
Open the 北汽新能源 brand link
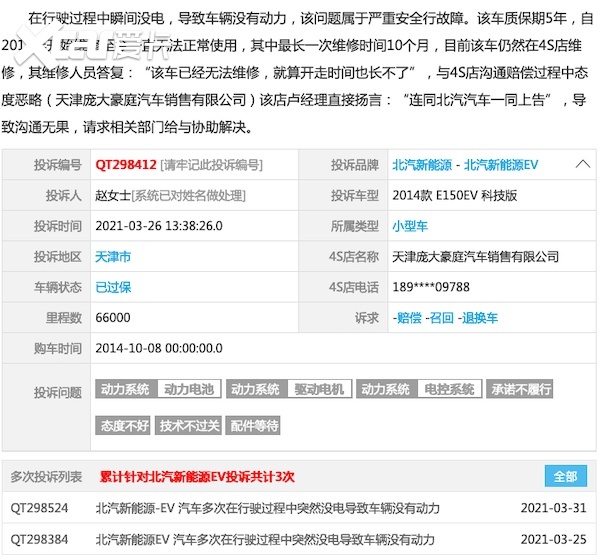tap(422, 165)
